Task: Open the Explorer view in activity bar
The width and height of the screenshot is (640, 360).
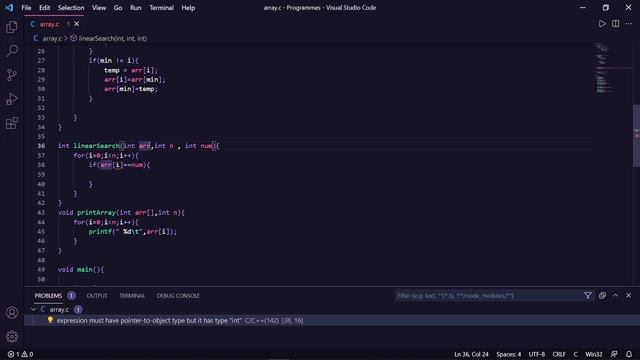Action: pos(12,27)
